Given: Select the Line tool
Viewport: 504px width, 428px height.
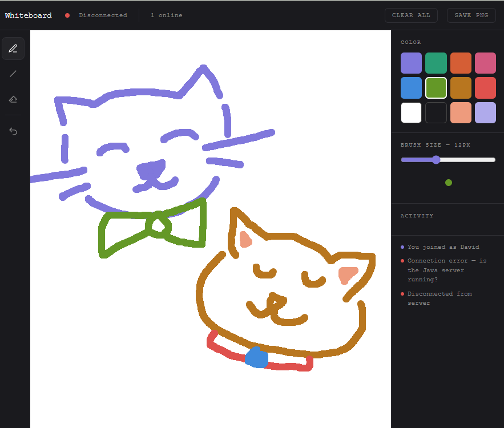Looking at the screenshot, I should click(x=13, y=74).
